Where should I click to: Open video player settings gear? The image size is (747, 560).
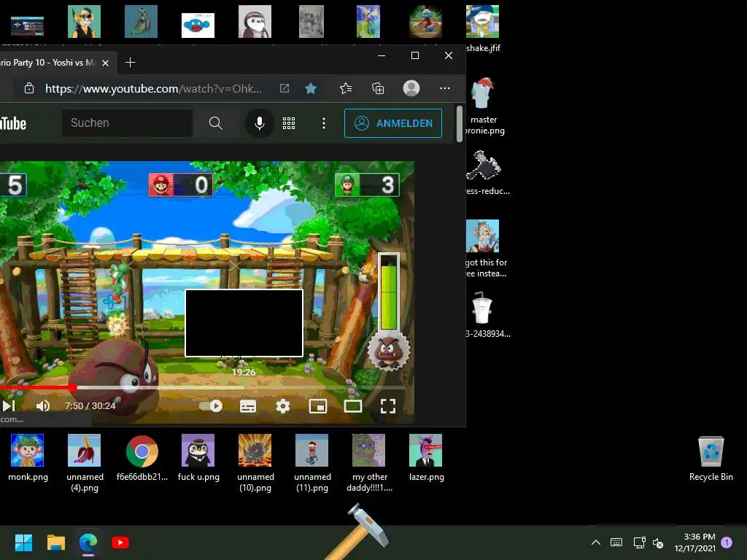[283, 406]
